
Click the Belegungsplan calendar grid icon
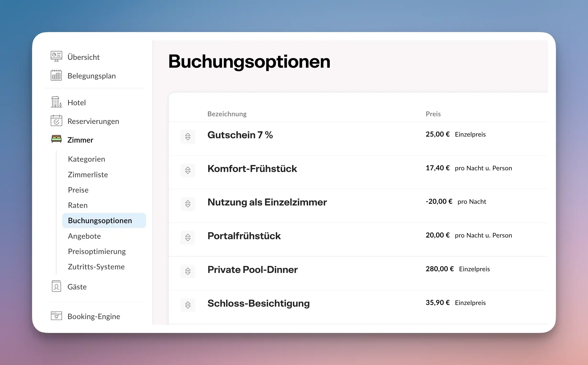tap(56, 75)
